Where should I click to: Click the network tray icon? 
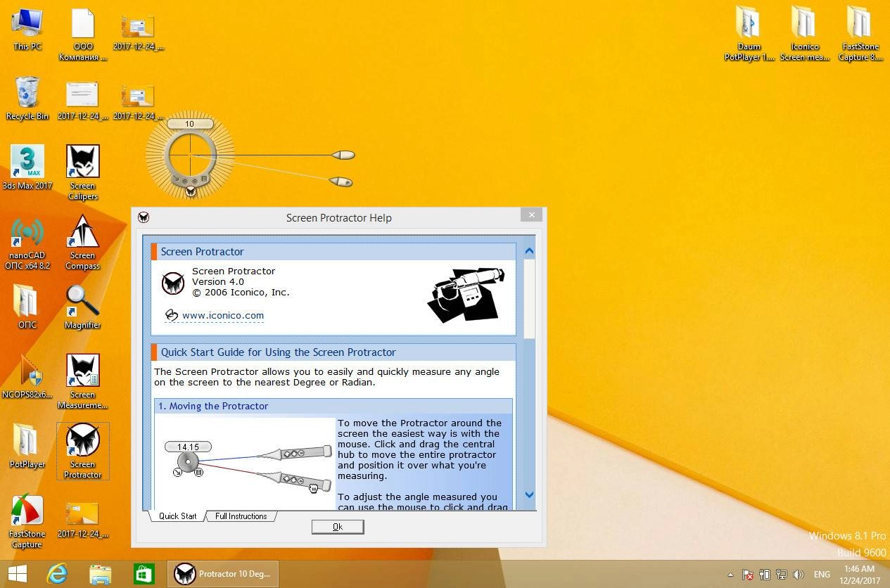(782, 575)
